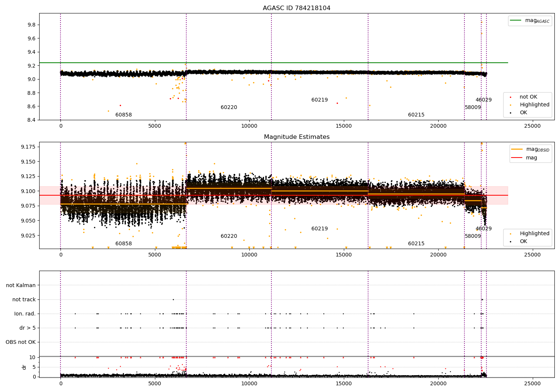Click obsid label 60215 in Magnitude Estimates plot
This screenshot has width=560, height=392.
tap(416, 244)
